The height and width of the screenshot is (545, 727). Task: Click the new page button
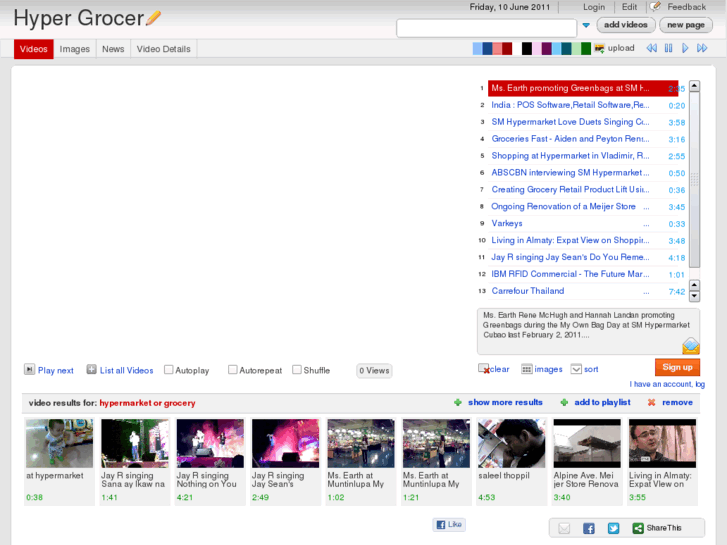pyautogui.click(x=686, y=25)
